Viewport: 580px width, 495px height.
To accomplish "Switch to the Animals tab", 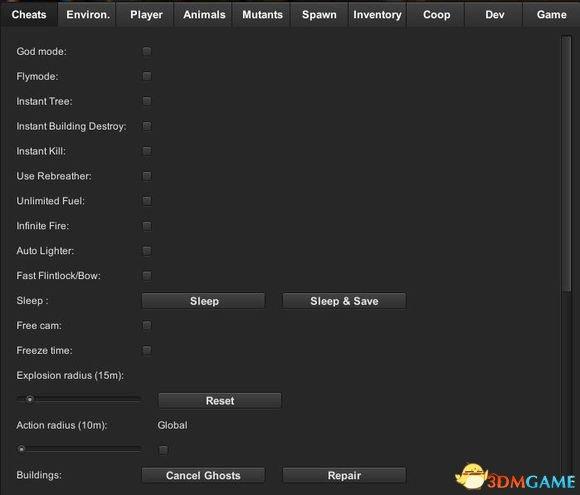I will pos(204,14).
